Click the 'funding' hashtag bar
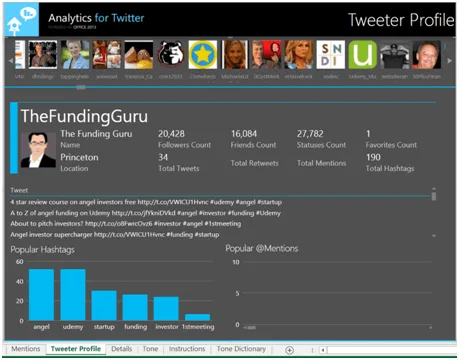 tap(135, 307)
